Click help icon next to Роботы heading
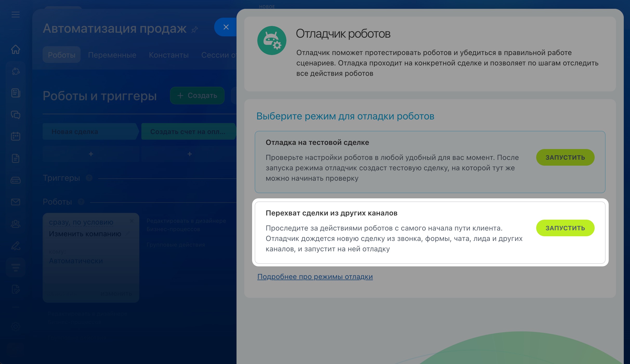630x364 pixels. [81, 202]
